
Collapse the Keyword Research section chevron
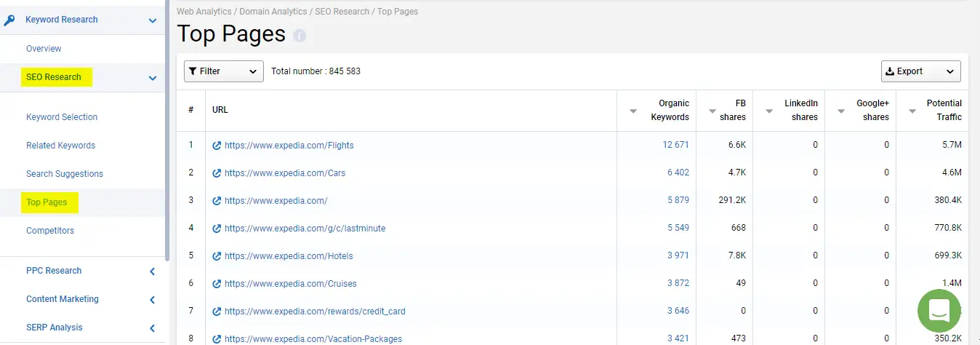[x=152, y=21]
